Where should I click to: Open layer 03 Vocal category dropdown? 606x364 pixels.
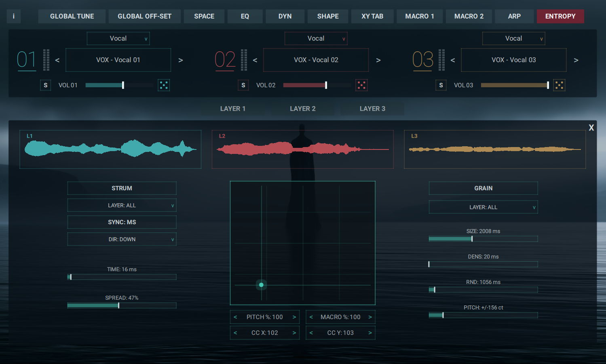point(514,38)
